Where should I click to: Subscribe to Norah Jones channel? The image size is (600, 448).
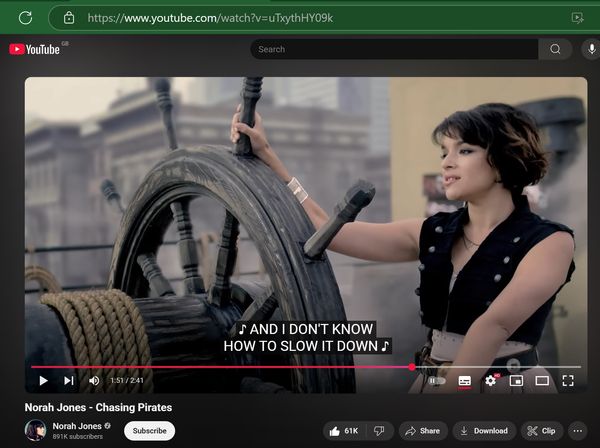point(150,431)
